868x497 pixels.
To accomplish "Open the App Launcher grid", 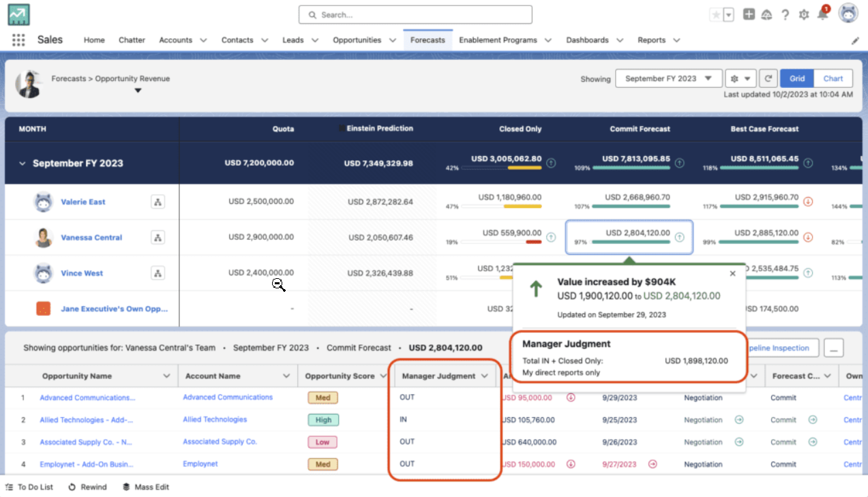I will click(18, 40).
